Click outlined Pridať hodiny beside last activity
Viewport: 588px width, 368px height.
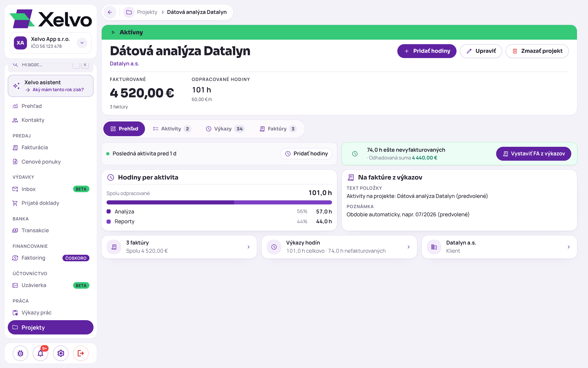point(306,154)
